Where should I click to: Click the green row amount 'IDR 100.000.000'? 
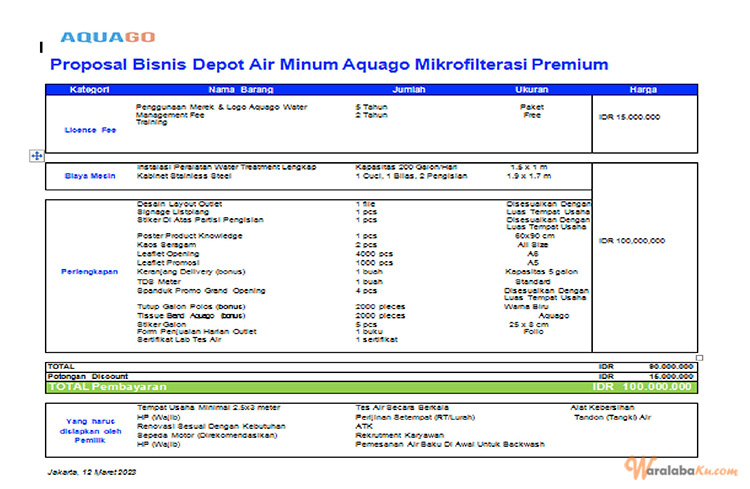tap(642, 387)
